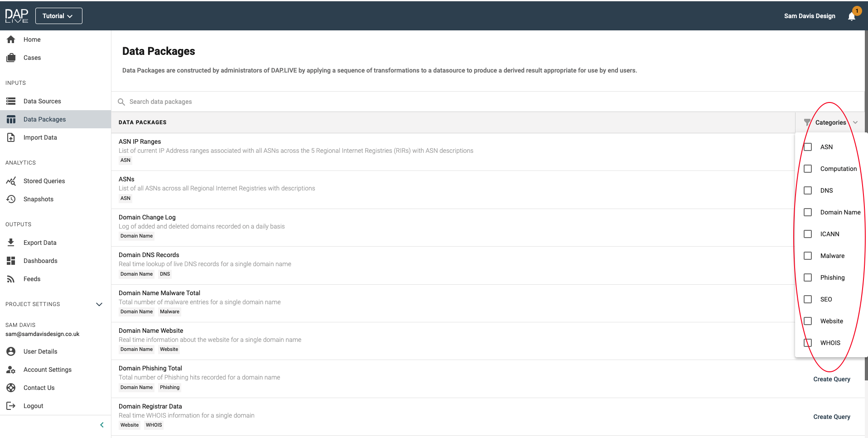
Task: Tick the DNS category checkbox
Action: click(808, 190)
